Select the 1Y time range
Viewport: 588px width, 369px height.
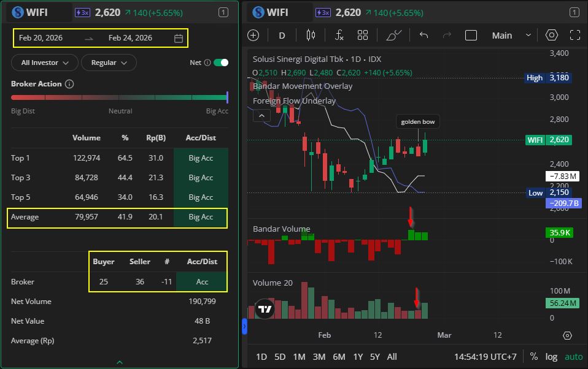358,357
